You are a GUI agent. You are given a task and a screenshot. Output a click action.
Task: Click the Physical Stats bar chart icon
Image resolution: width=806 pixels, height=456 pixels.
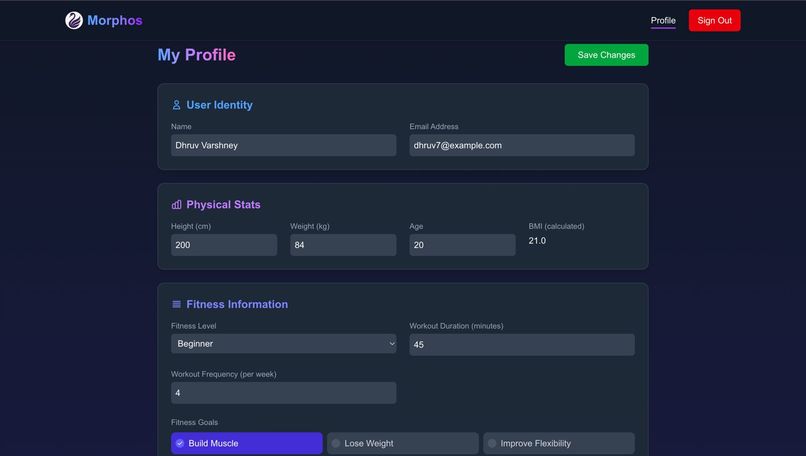(x=176, y=205)
